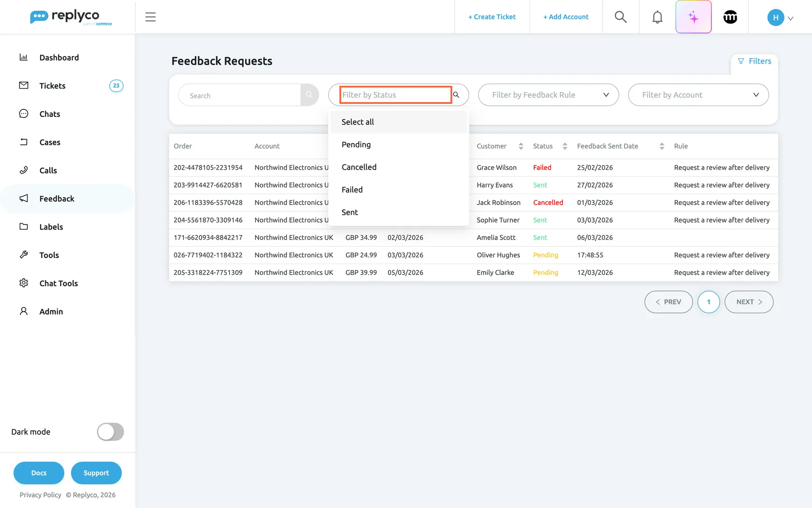Screen dimensions: 812x508
Task: Go to the PREV page
Action: tap(669, 302)
